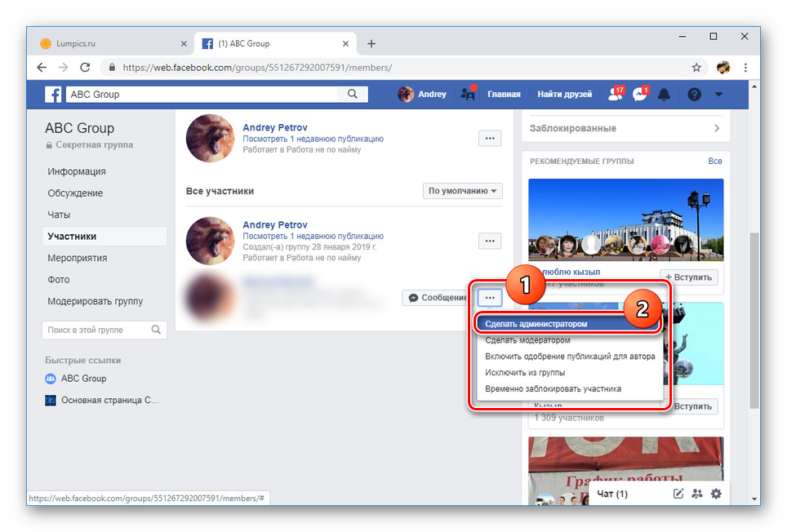Switch to the Lumpics.ru tab
The width and height of the screenshot is (787, 532).
113,43
